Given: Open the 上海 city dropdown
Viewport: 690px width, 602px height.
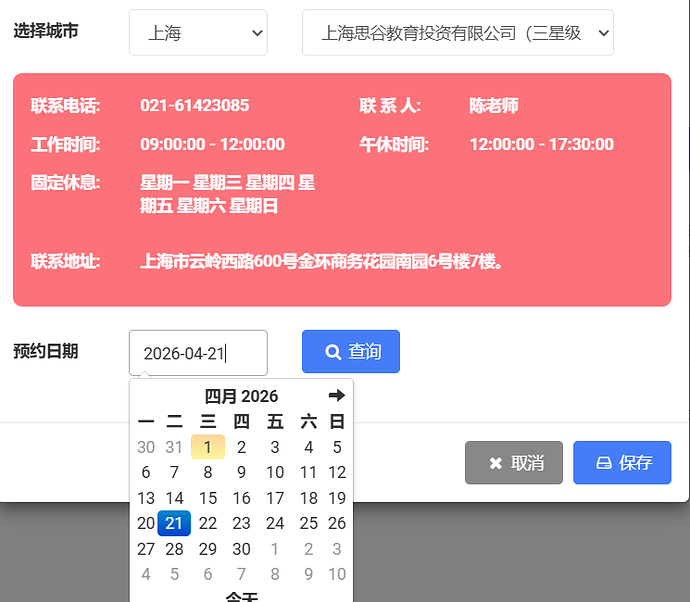Looking at the screenshot, I should tap(198, 33).
